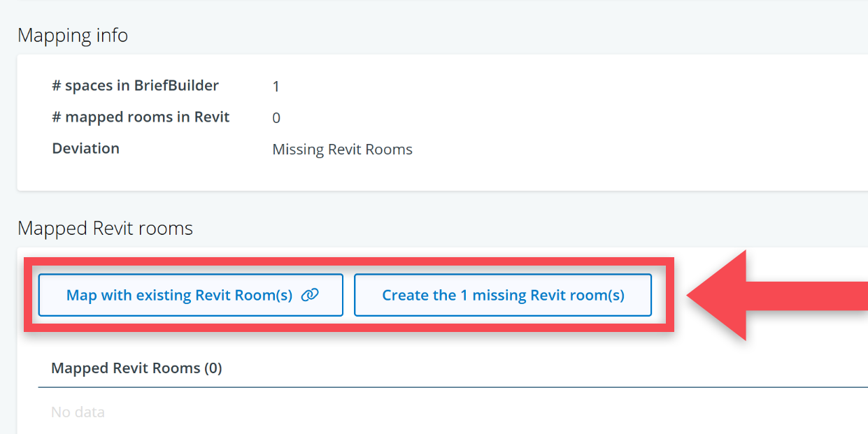Image resolution: width=868 pixels, height=434 pixels.
Task: Click the Mapped Revit rooms section heading
Action: pos(105,228)
